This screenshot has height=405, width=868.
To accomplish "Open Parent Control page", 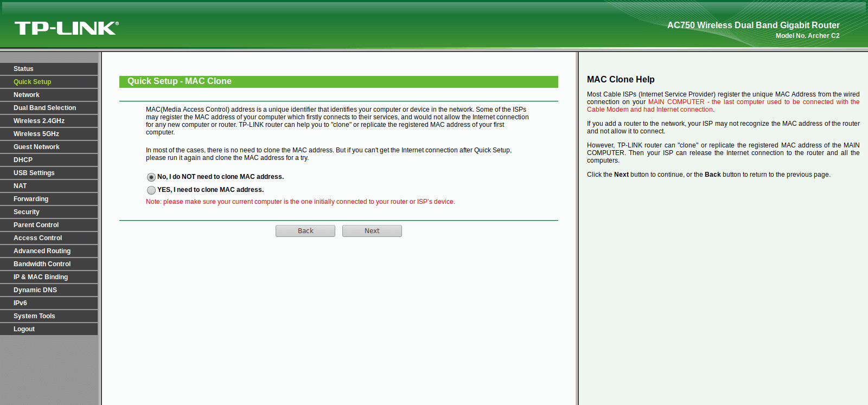I will coord(49,225).
